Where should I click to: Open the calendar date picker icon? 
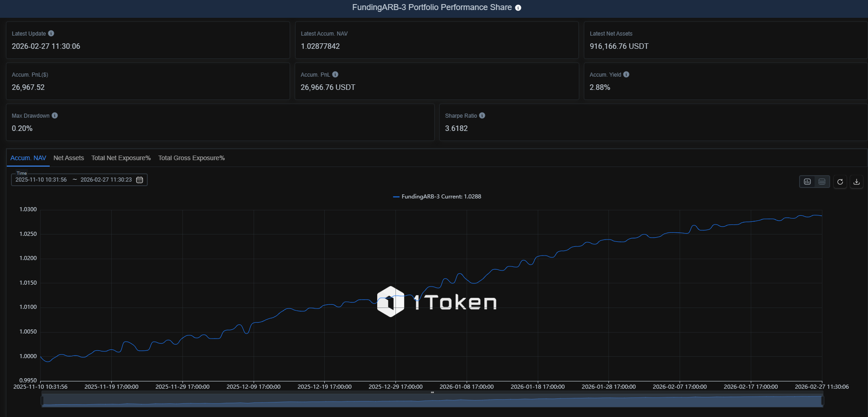click(x=140, y=180)
